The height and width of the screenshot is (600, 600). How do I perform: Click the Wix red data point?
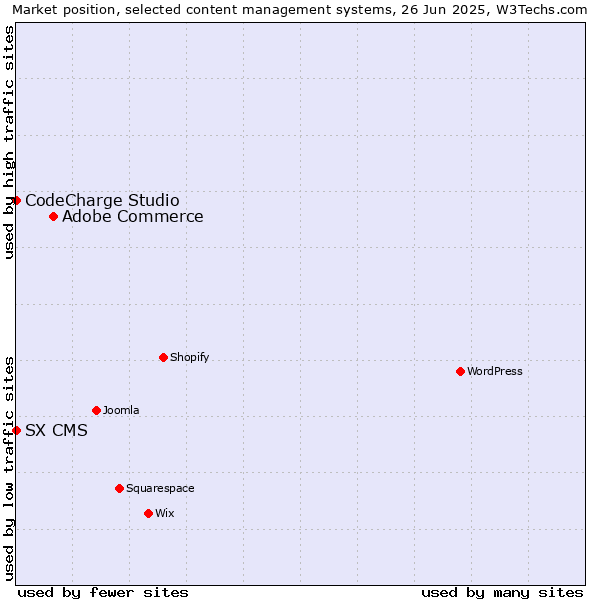coord(148,514)
